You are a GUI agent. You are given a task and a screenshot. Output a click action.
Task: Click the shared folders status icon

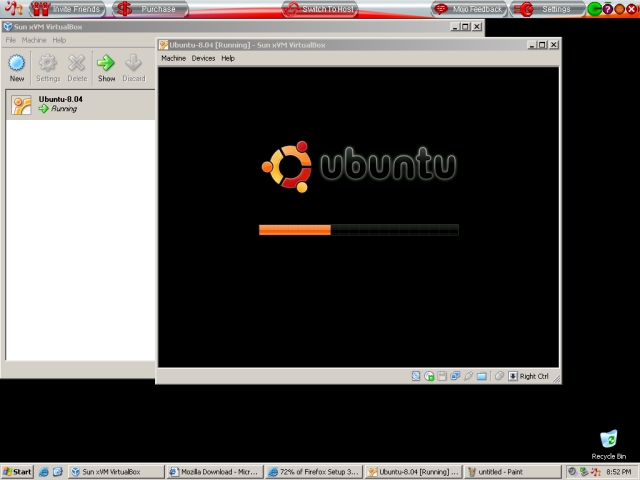tap(482, 376)
